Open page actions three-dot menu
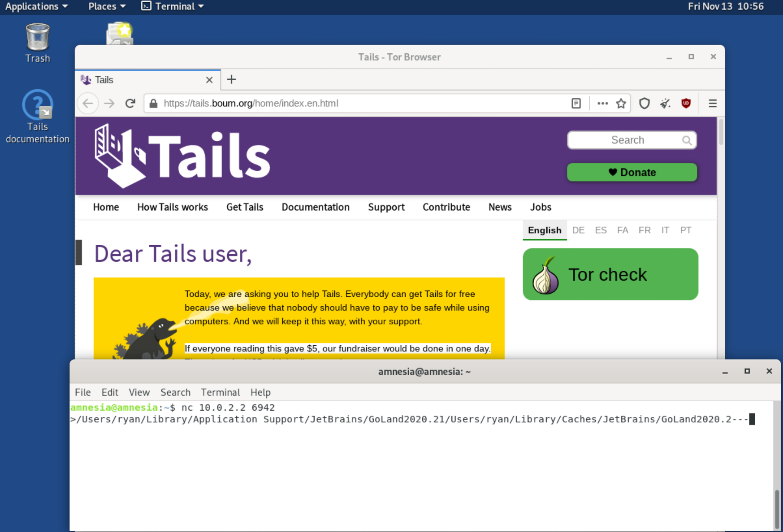Screen dimensions: 783x532 tap(602, 104)
